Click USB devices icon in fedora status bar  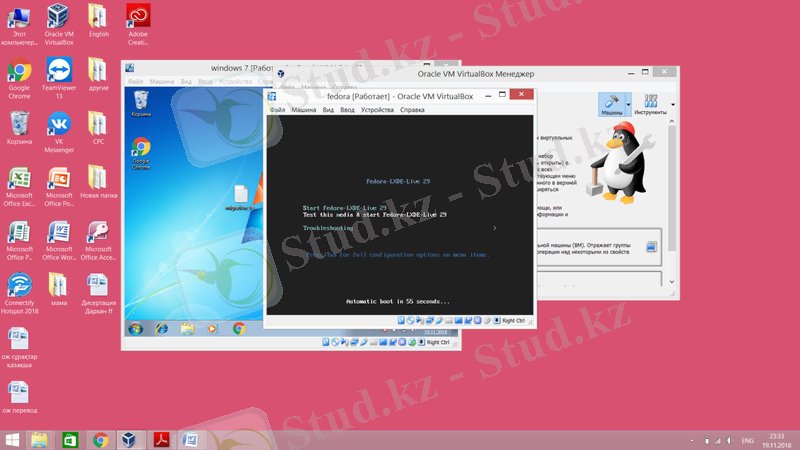pyautogui.click(x=439, y=320)
